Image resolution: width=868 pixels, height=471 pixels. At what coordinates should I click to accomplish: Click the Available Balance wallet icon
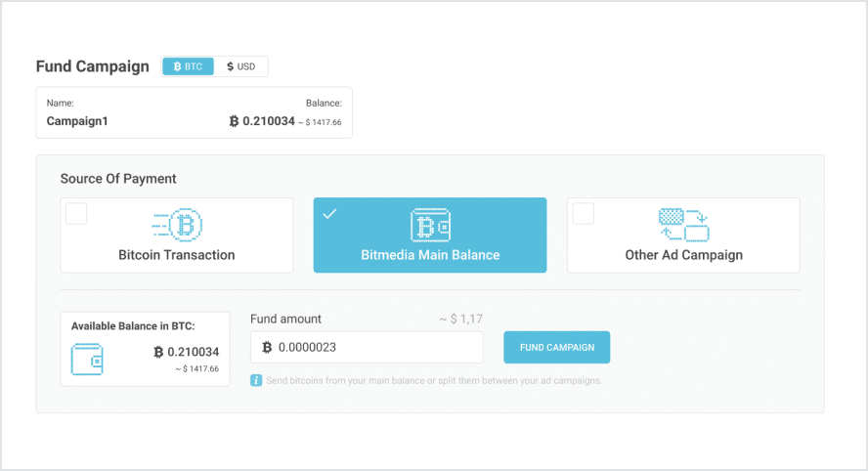87,360
